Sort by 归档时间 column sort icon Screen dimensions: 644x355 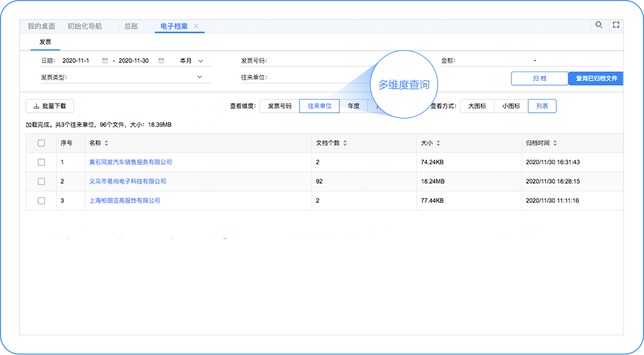coord(555,143)
